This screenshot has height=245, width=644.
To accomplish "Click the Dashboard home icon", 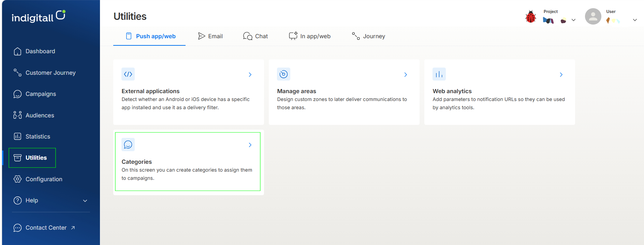I will (17, 51).
